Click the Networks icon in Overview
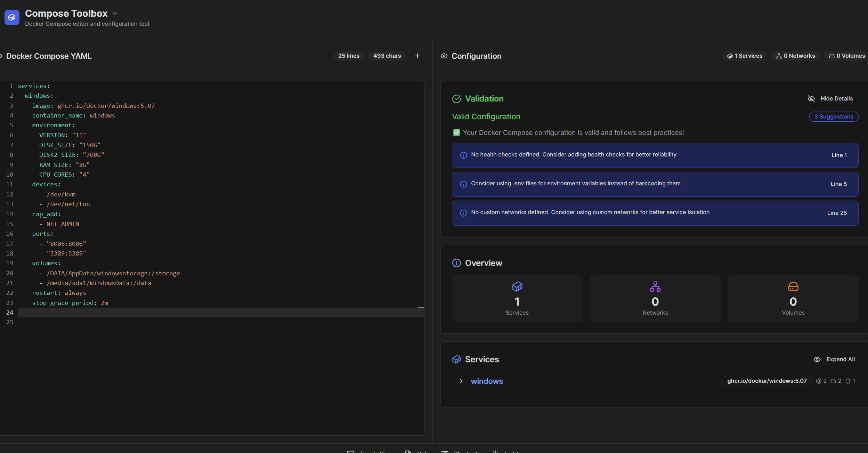 [x=655, y=287]
